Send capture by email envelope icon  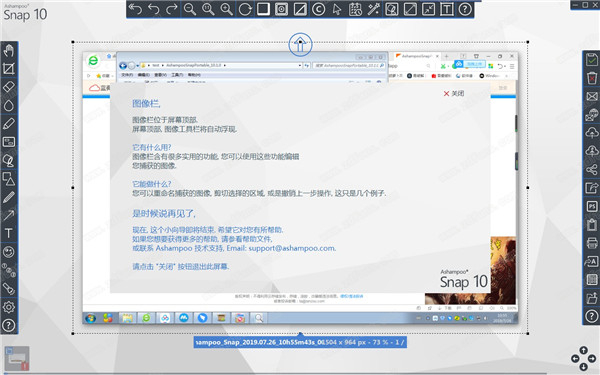point(592,96)
